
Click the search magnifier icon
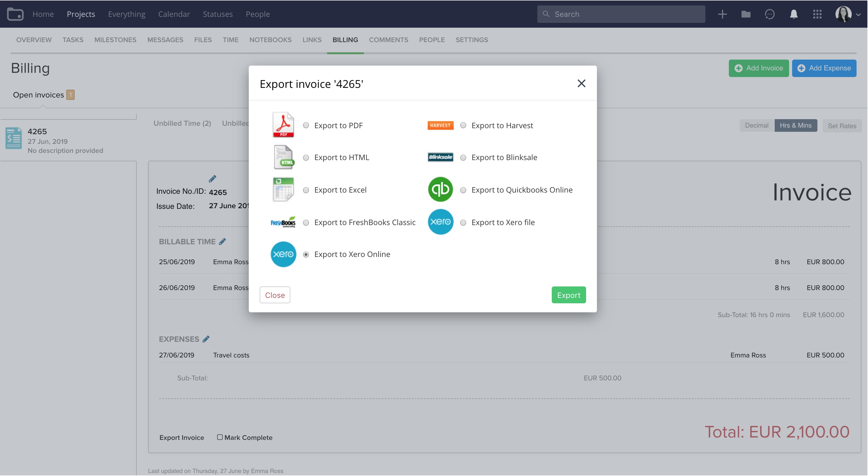[546, 14]
